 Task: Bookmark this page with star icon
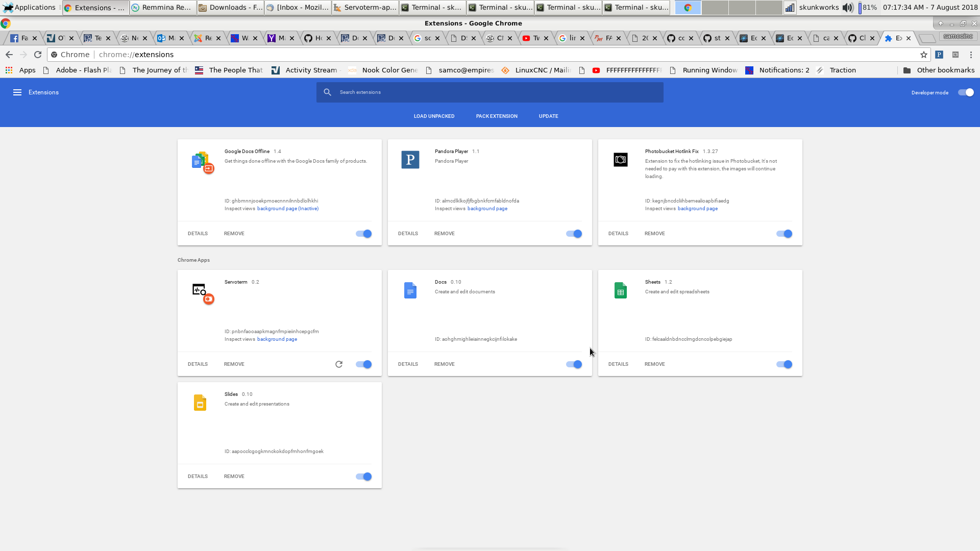[924, 55]
